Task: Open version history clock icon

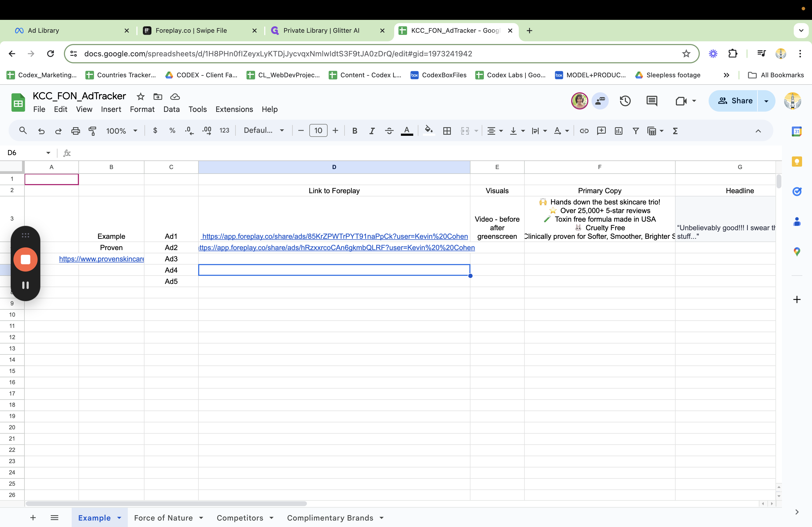Action: click(x=625, y=101)
